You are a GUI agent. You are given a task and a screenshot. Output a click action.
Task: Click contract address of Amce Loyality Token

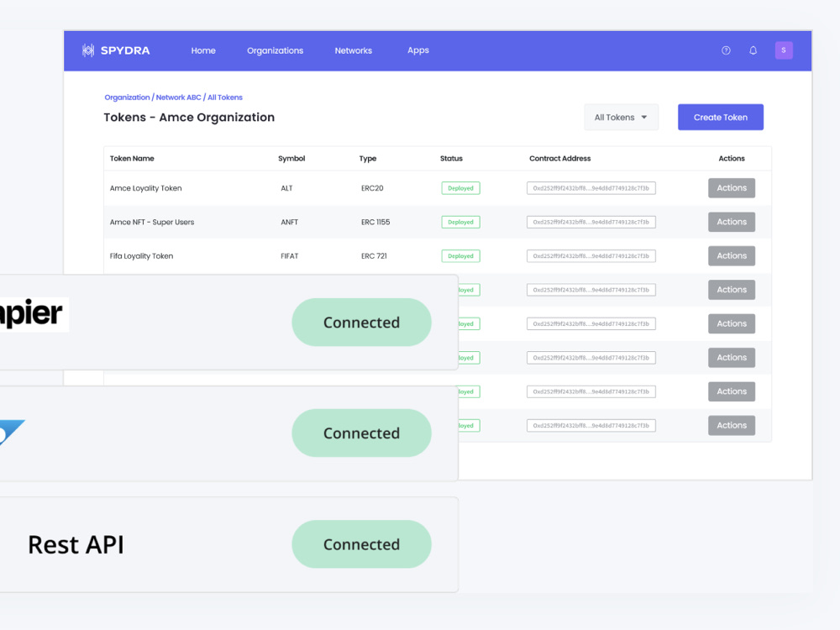click(591, 188)
